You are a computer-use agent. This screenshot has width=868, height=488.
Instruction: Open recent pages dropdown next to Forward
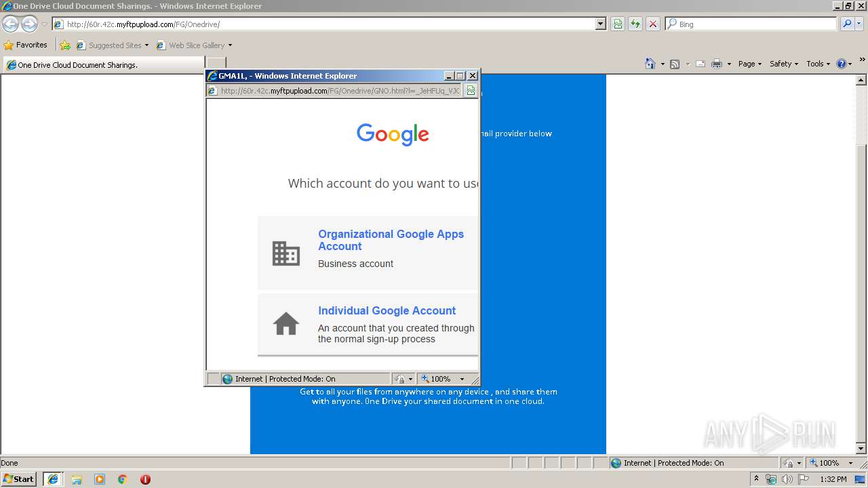point(44,24)
